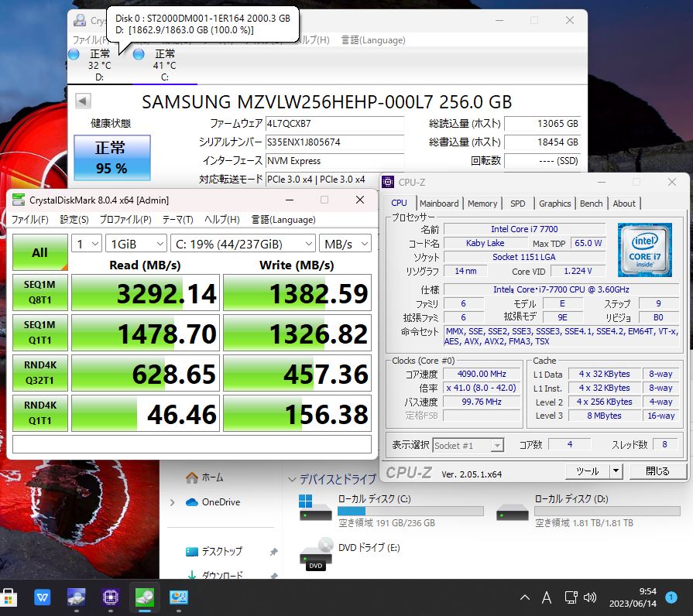Viewport: 693px width, 616px height.
Task: Open Theme menu in CrystalDiskMark
Action: pos(177,220)
